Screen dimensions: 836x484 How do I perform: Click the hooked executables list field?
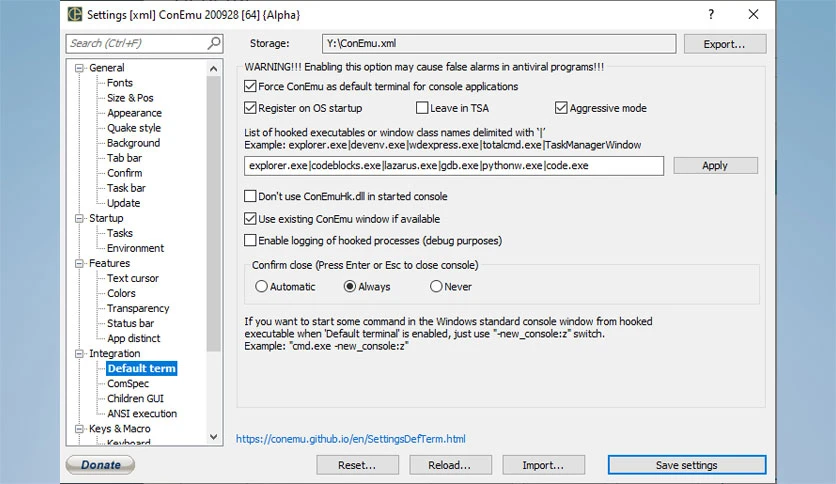[x=454, y=165]
